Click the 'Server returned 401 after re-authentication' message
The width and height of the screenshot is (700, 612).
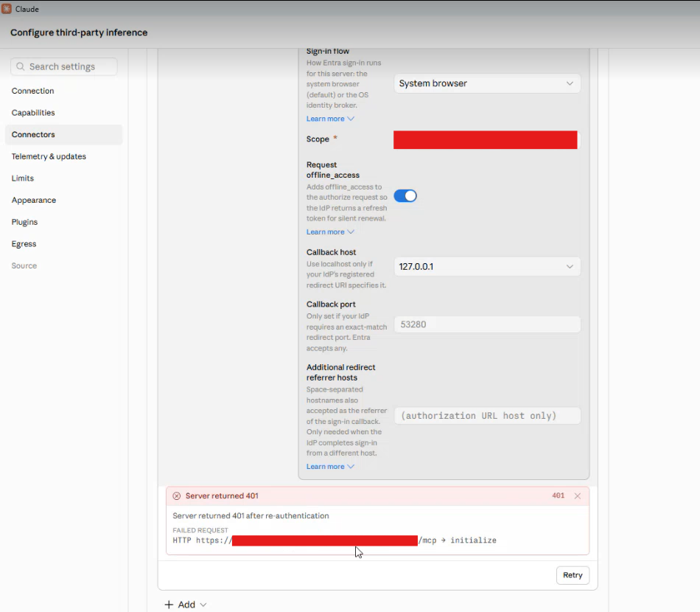[251, 515]
